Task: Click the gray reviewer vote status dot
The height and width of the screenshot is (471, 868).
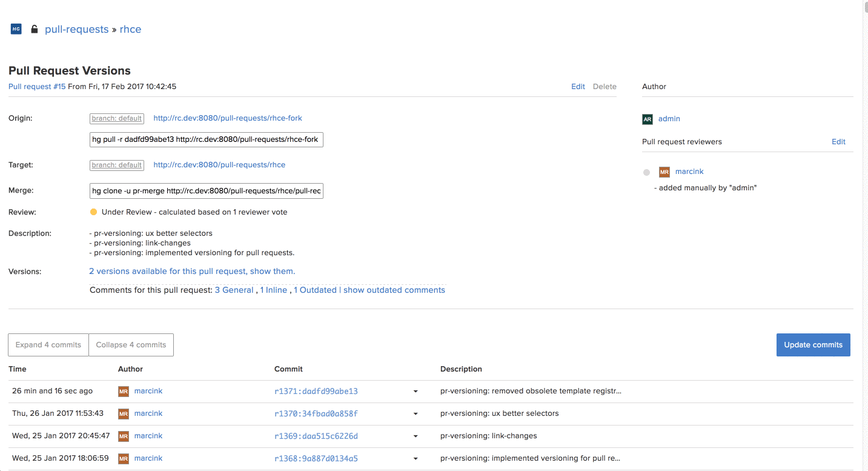Action: coord(646,173)
